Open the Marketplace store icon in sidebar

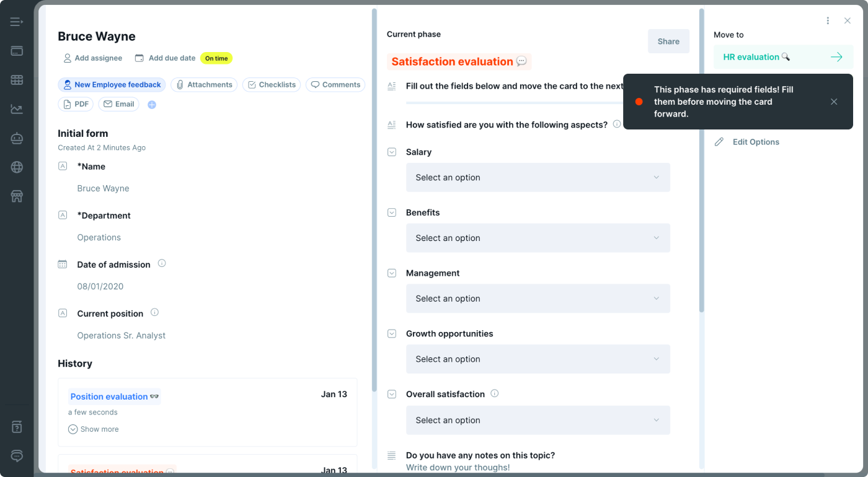(x=16, y=196)
